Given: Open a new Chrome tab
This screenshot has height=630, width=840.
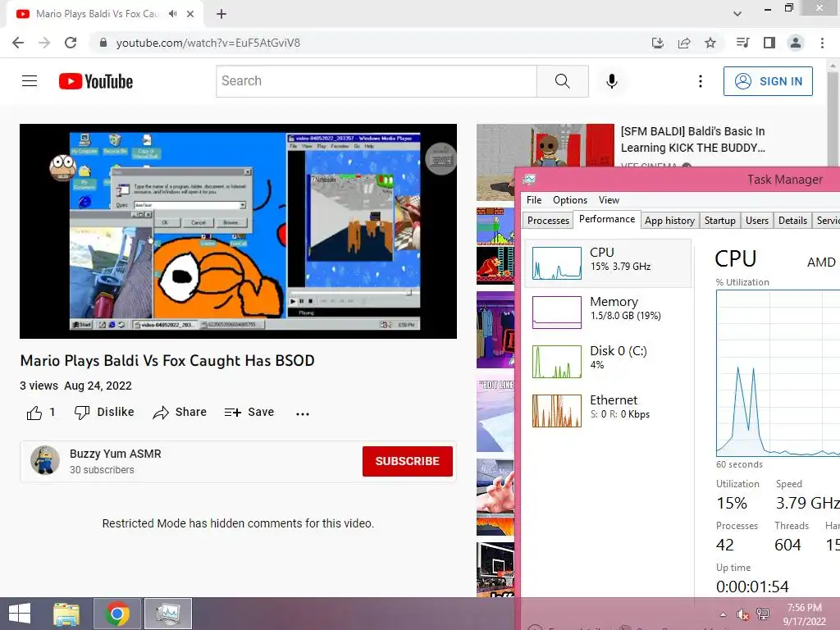Looking at the screenshot, I should click(221, 14).
